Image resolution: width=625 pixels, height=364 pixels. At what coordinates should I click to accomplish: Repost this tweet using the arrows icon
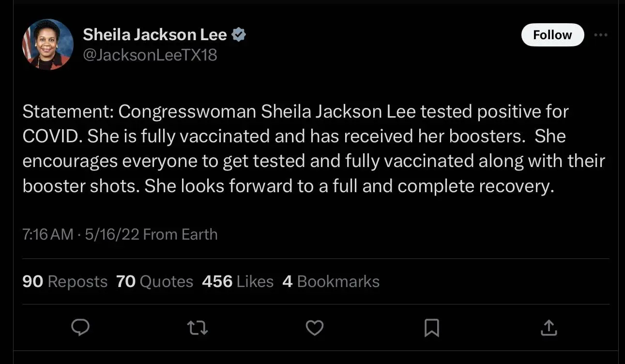198,328
